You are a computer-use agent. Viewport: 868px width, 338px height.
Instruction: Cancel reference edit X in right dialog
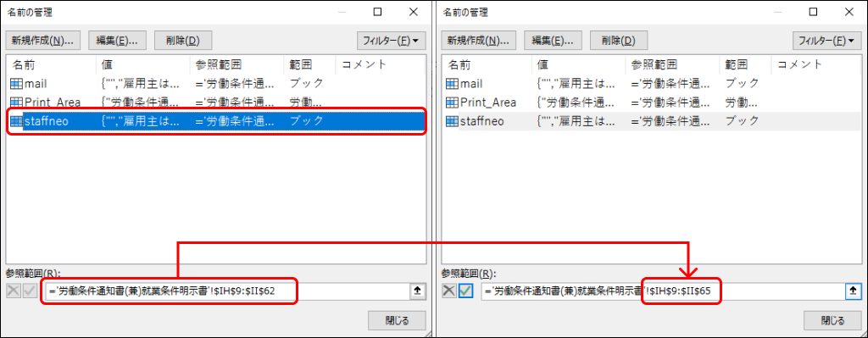pyautogui.click(x=449, y=291)
